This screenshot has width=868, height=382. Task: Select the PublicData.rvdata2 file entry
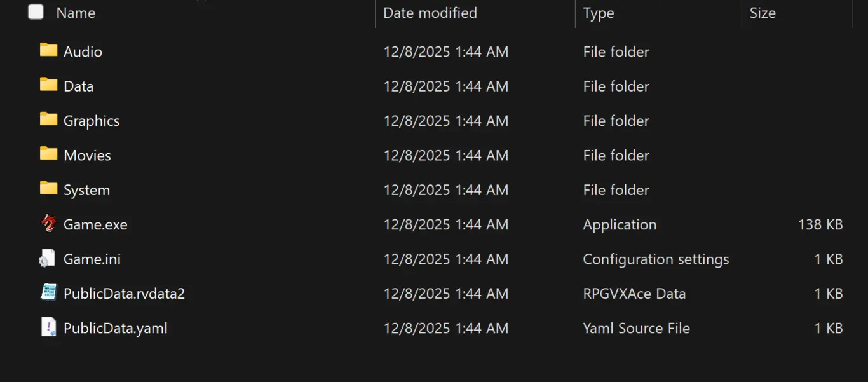123,293
